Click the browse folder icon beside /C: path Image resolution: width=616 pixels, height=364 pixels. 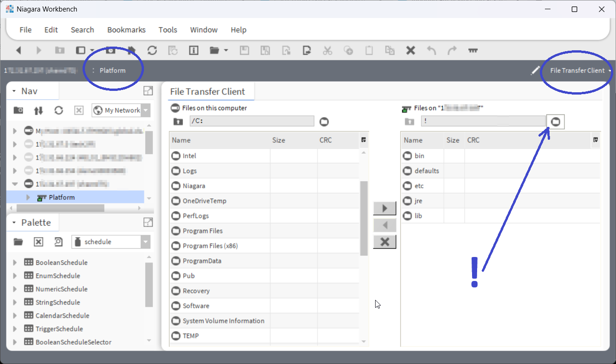pos(324,122)
